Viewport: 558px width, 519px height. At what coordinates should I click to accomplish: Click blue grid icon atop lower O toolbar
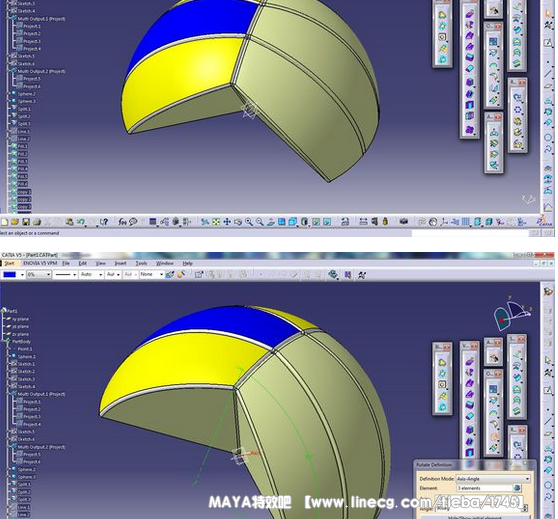coord(493,389)
